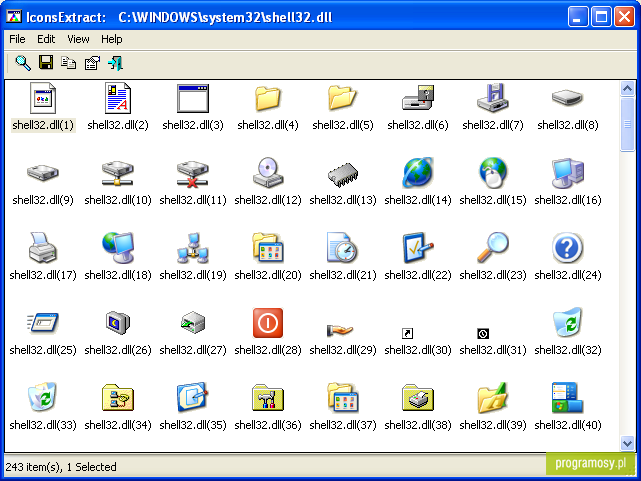Click the label text "shell32.dll(31)"
The height and width of the screenshot is (481, 641).
(493, 350)
